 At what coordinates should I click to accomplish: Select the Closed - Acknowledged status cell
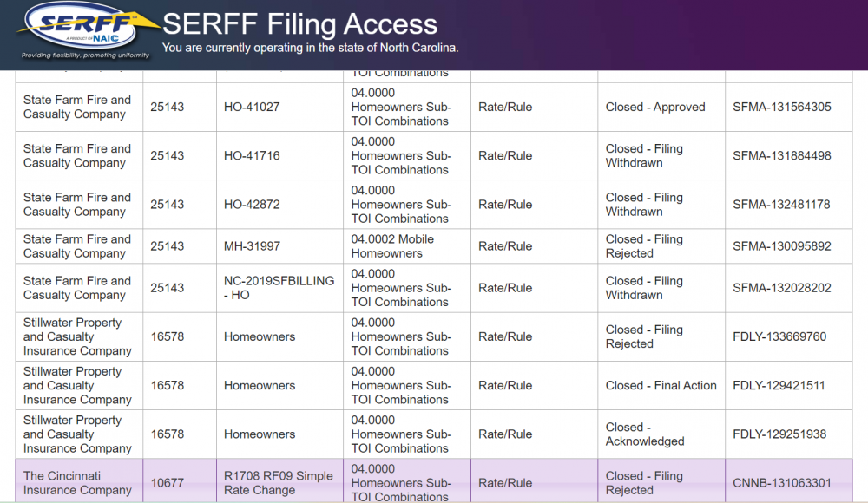[x=645, y=434]
